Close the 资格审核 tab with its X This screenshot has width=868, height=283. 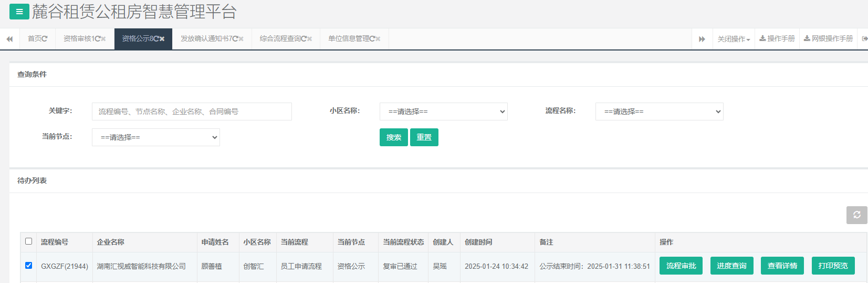click(103, 39)
